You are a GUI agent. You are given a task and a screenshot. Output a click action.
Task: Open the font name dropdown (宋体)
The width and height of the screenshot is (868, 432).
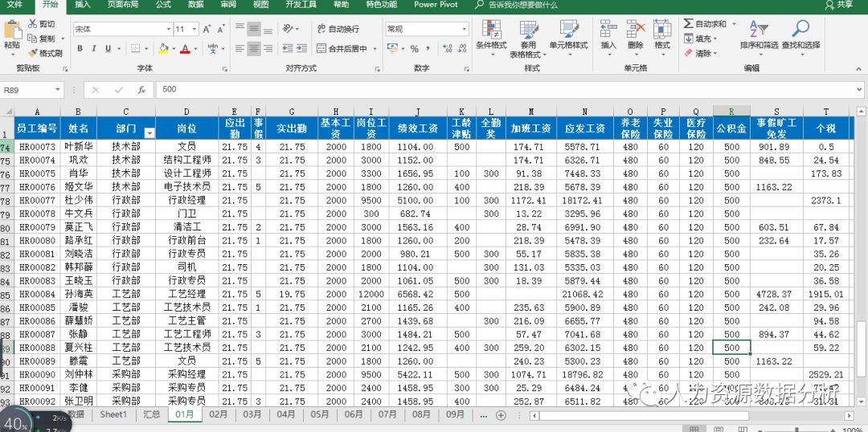click(169, 29)
